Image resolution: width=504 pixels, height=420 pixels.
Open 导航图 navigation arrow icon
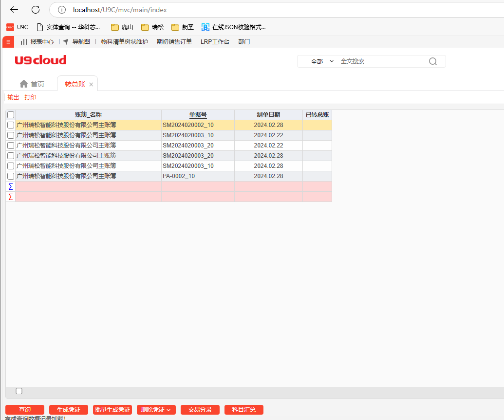(x=66, y=42)
